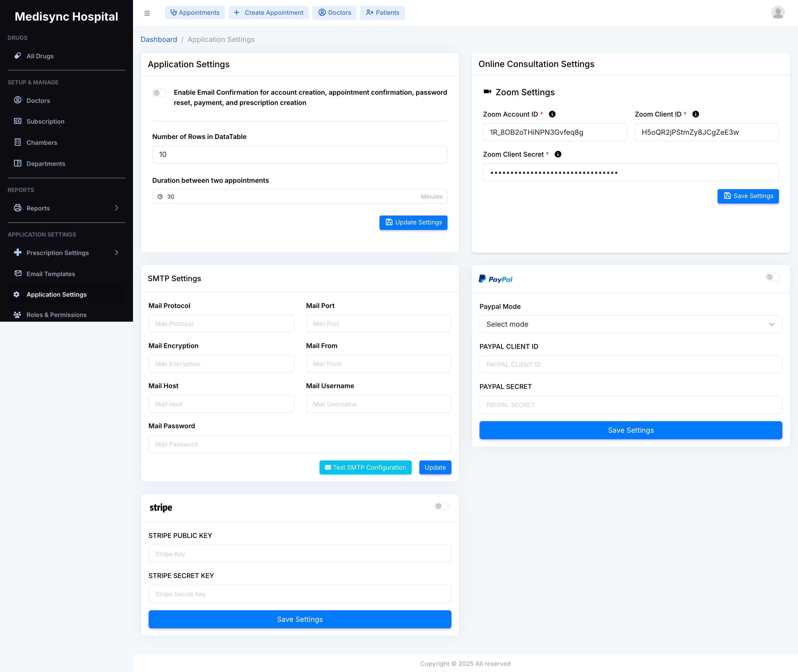Screen dimensions: 798x672
Task: Click the hamburger menu icon
Action: click(147, 13)
